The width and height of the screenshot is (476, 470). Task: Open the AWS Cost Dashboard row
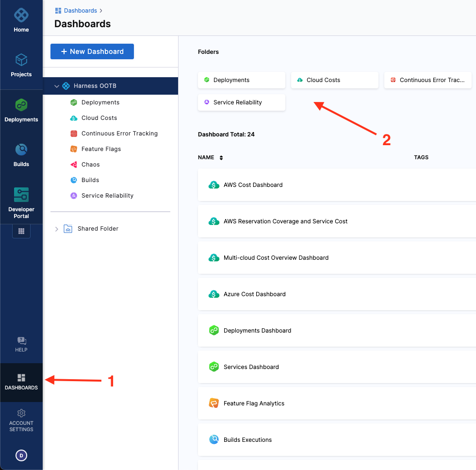point(253,185)
